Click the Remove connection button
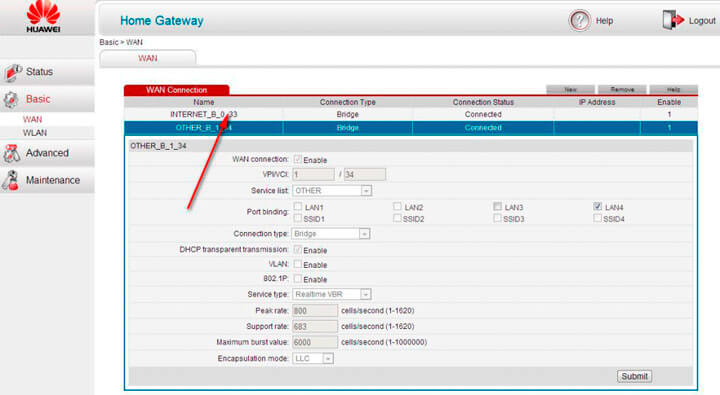720x395 pixels. (622, 90)
